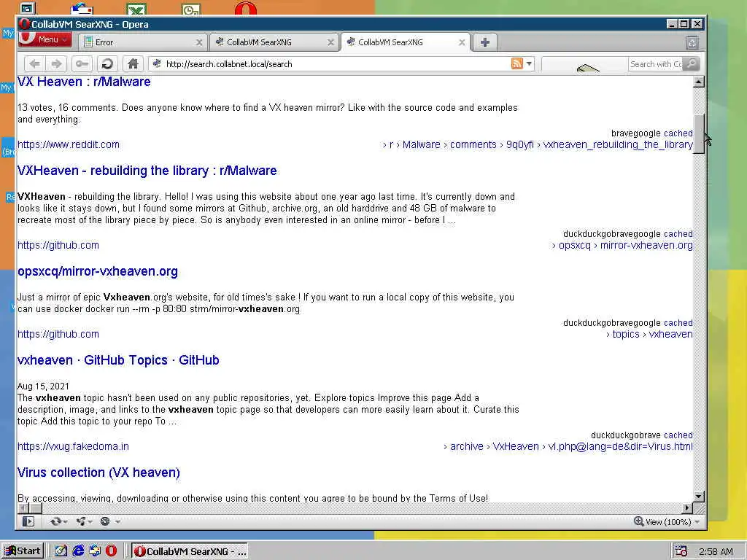Click the RSS feed icon in address bar

[516, 63]
